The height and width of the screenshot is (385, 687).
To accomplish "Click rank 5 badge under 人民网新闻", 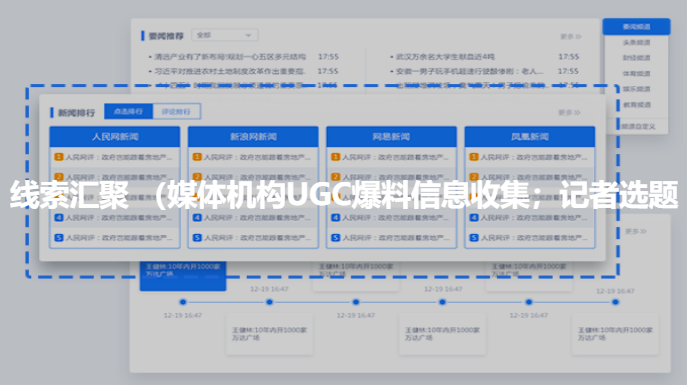I will click(x=59, y=237).
